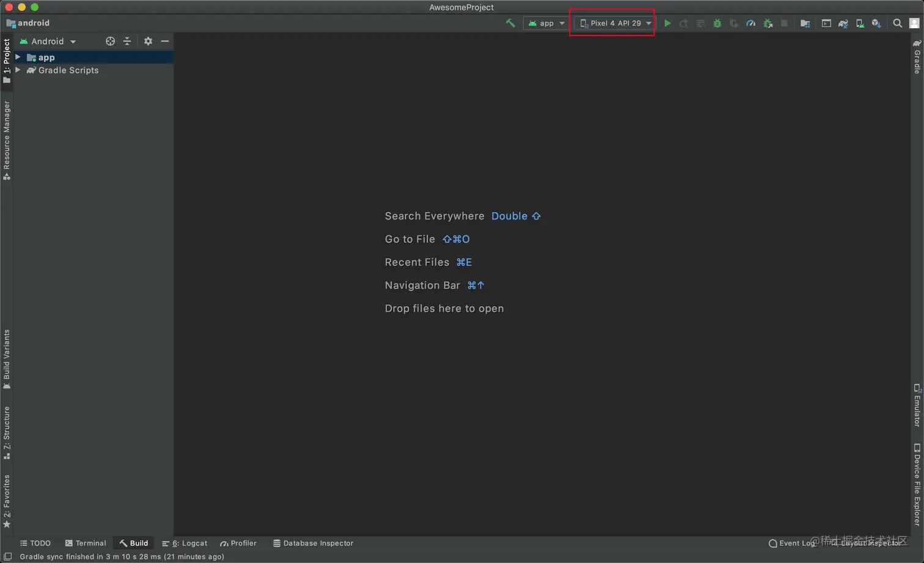Click Run with Coverage icon
924x563 pixels.
coord(734,23)
